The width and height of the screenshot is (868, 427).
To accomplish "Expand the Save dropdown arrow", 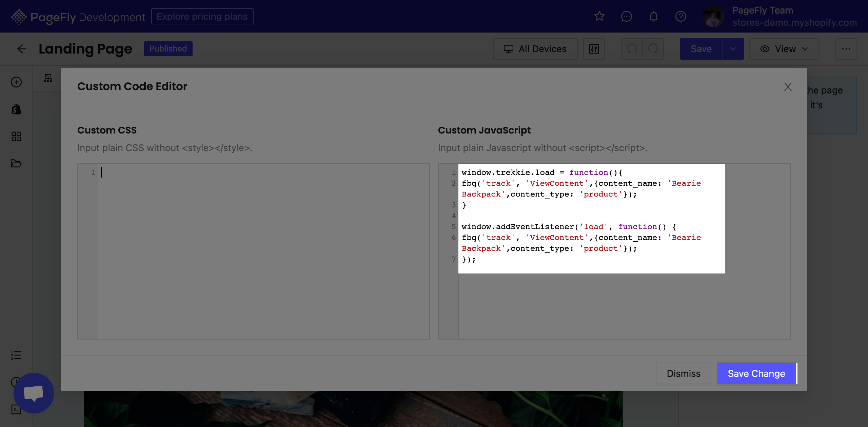I will [733, 49].
